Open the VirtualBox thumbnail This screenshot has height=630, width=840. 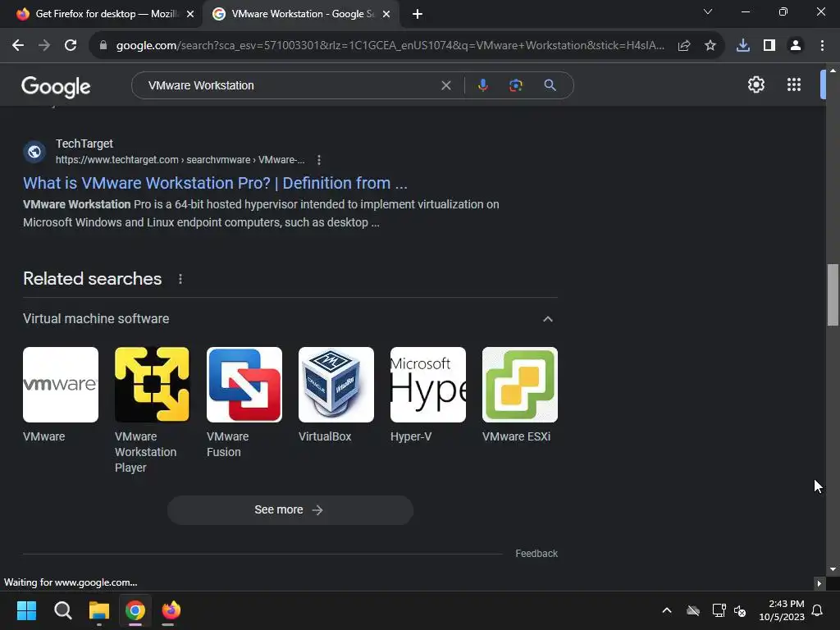point(336,385)
